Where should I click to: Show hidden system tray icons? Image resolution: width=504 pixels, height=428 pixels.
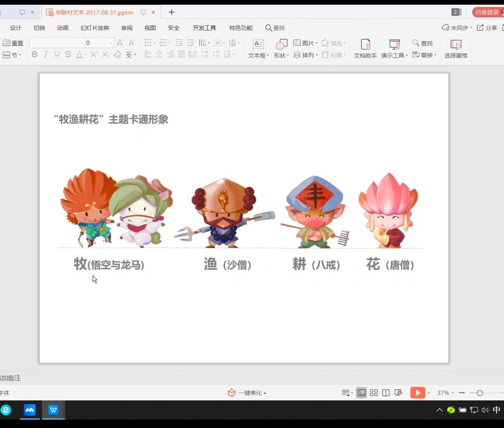439,410
